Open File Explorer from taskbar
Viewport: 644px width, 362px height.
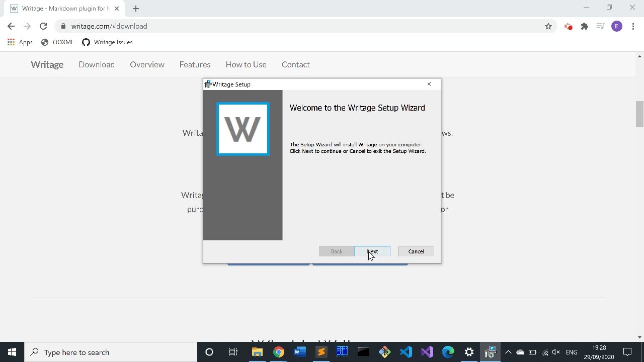[x=257, y=352]
